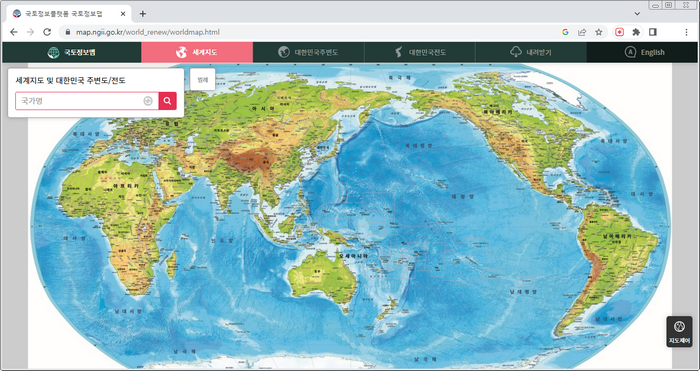700x371 pixels.
Task: Click the globe icon on 세계지도 tab
Action: pos(181,52)
